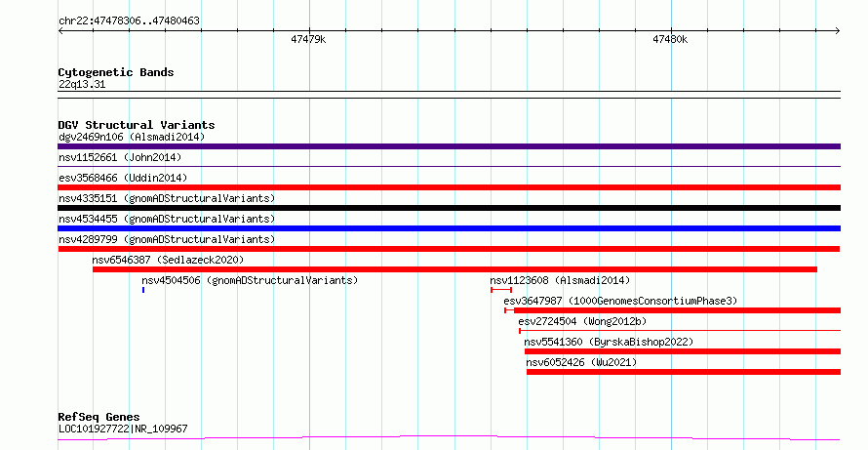Select the nsv5541360 (ByrskaBishop2022) red bar
This screenshot has height=450, width=868.
pos(682,351)
